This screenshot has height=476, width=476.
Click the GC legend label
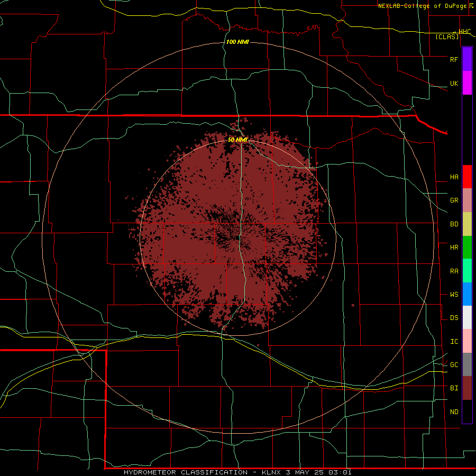pos(454,365)
